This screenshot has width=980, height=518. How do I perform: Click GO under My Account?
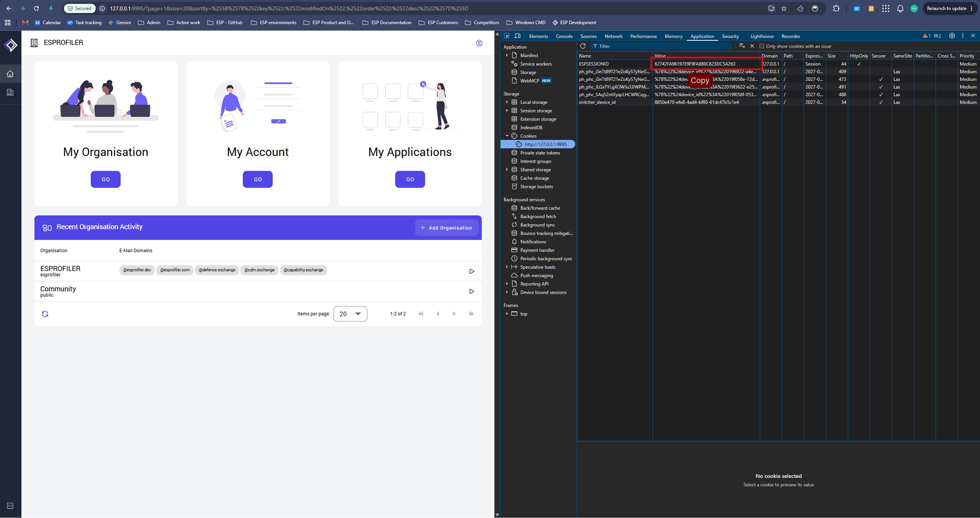pyautogui.click(x=258, y=179)
